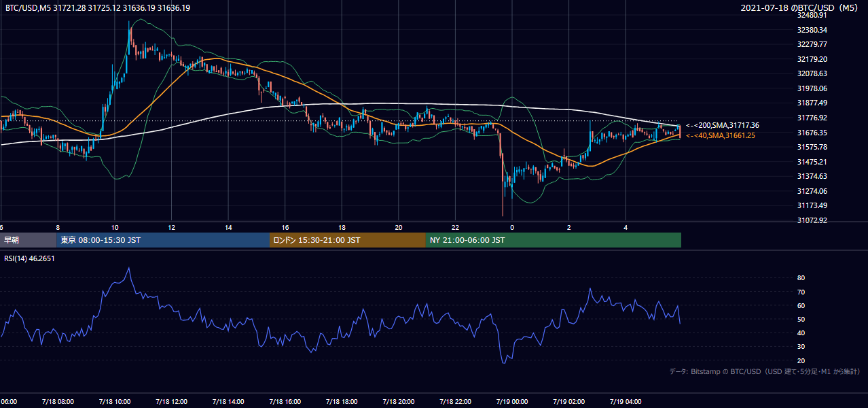
Task: Click the ロンドン 15:30-21:00 JST session bar
Action: tap(348, 240)
